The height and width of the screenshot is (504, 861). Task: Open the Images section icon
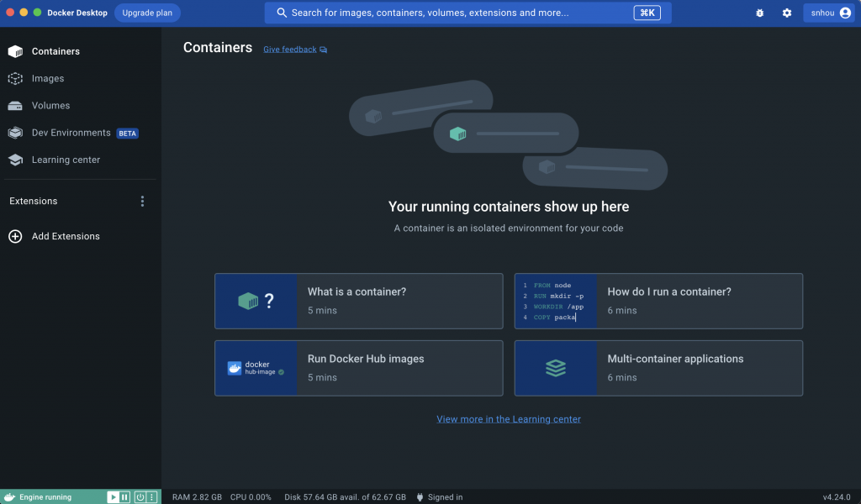15,78
